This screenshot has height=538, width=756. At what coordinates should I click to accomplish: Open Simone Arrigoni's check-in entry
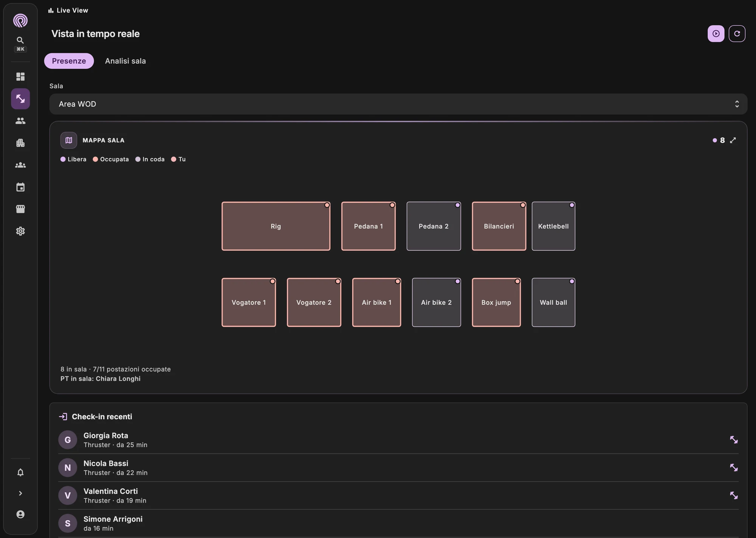pos(398,523)
